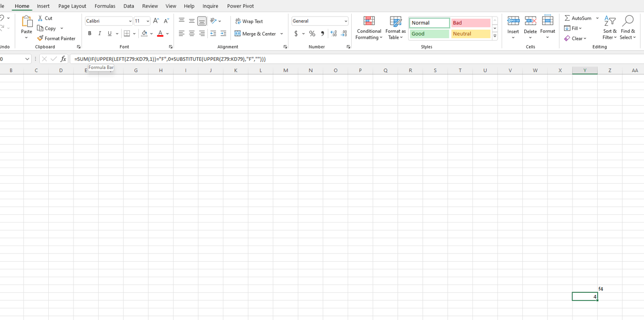The width and height of the screenshot is (644, 320).
Task: Open Font dialog launcher
Action: (171, 47)
